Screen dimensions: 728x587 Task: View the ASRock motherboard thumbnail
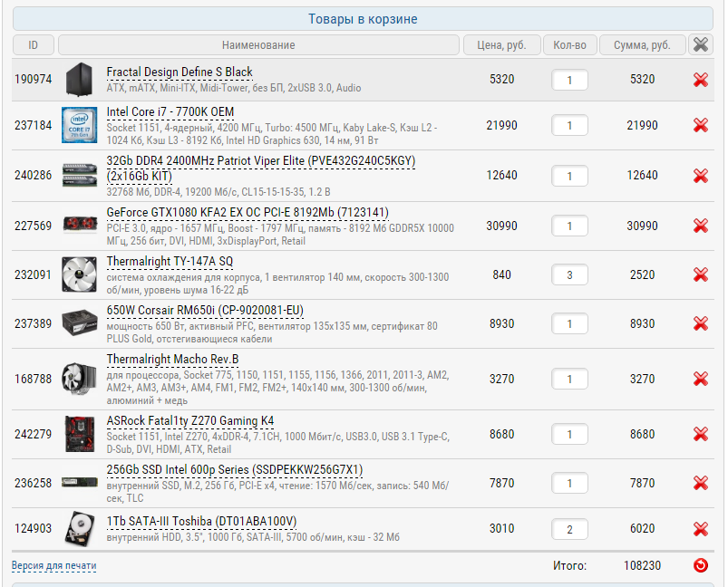(x=80, y=434)
